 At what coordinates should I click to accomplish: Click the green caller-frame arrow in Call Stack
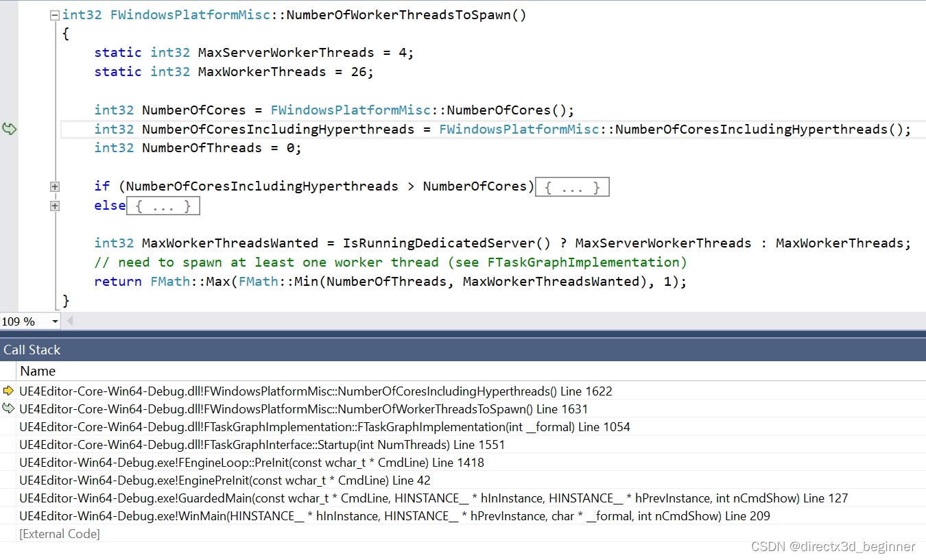[x=8, y=409]
